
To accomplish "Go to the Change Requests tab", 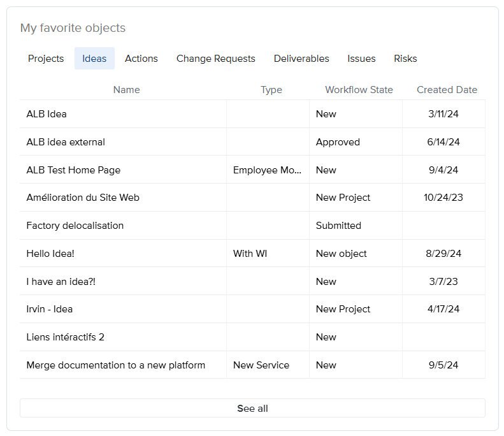I will (215, 59).
